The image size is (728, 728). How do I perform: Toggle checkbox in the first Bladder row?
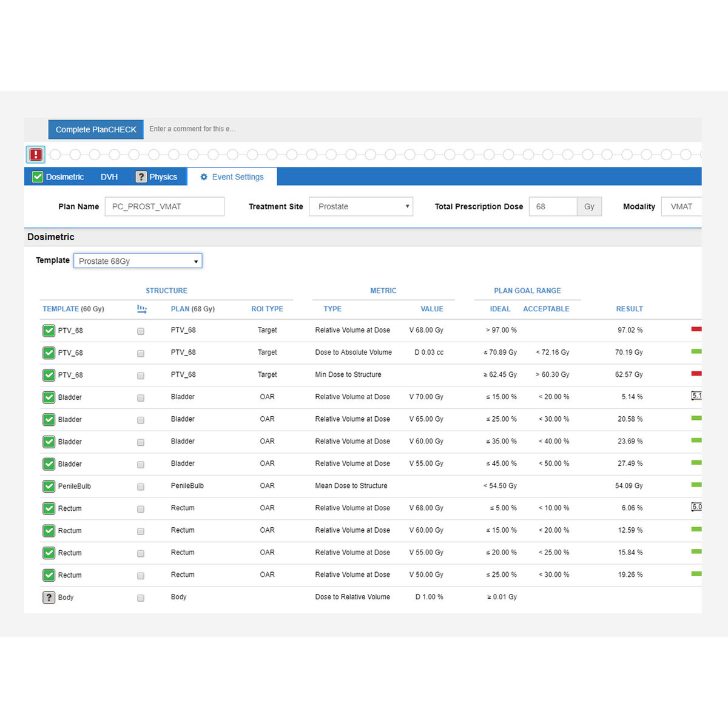point(141,398)
